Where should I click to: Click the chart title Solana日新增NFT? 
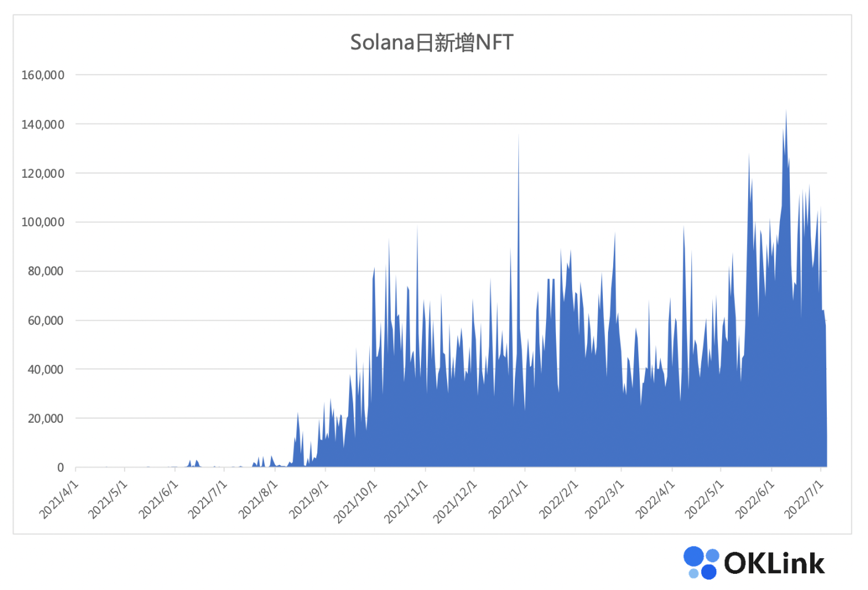coord(433,41)
